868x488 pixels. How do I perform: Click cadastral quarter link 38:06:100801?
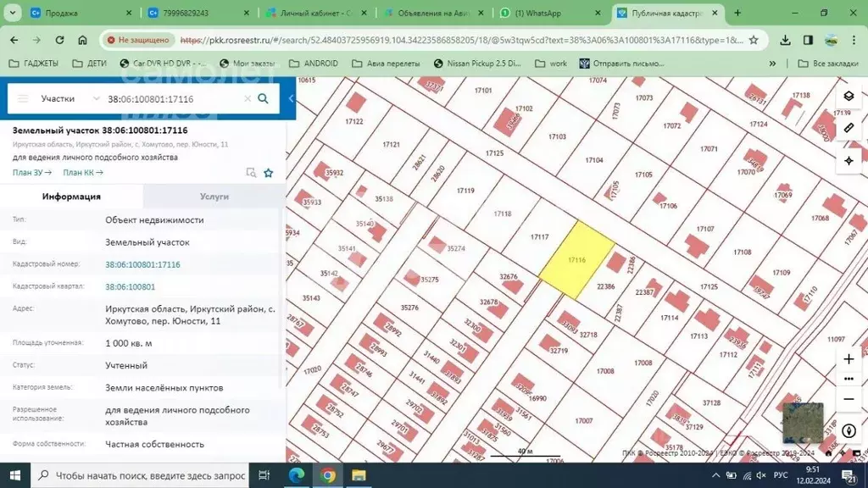[x=130, y=286]
